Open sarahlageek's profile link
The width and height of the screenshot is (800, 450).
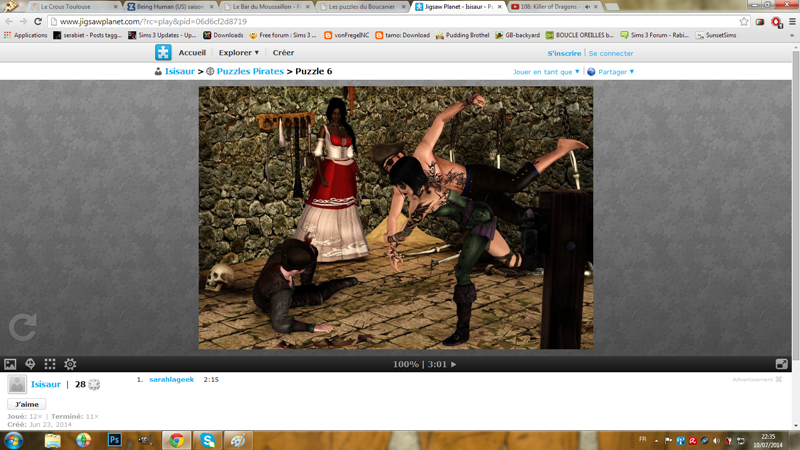(x=171, y=380)
